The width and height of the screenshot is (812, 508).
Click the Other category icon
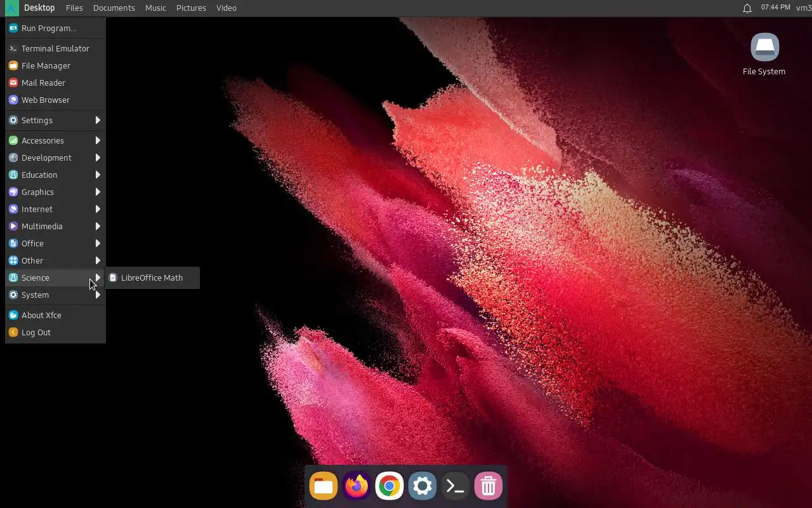(x=13, y=260)
